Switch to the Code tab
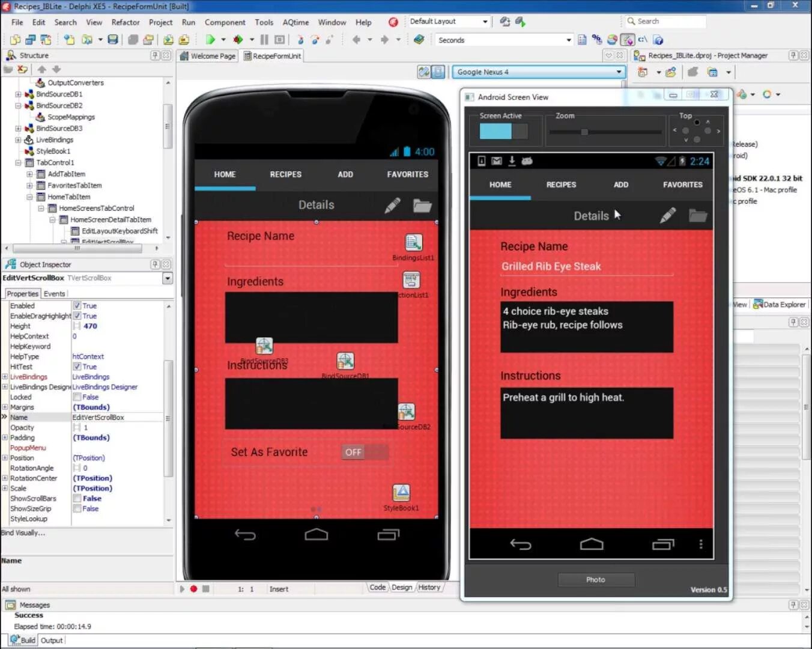 coord(378,588)
